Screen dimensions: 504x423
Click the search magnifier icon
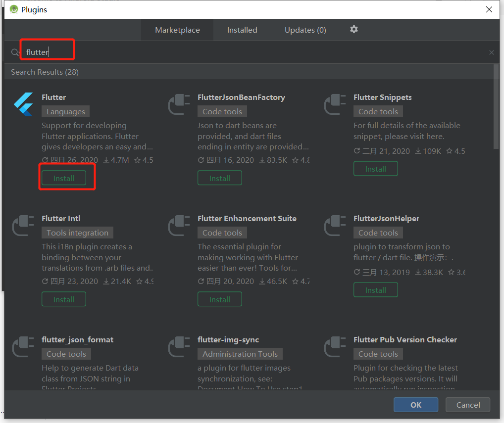(x=15, y=52)
